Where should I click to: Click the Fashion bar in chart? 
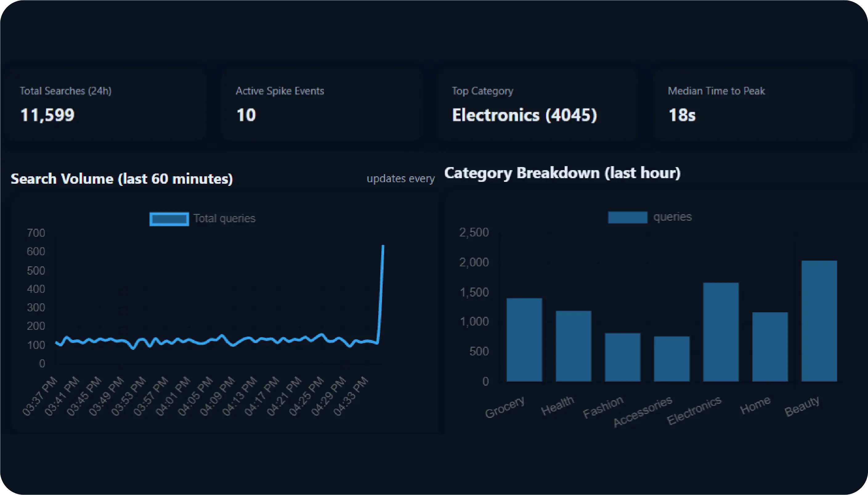623,357
